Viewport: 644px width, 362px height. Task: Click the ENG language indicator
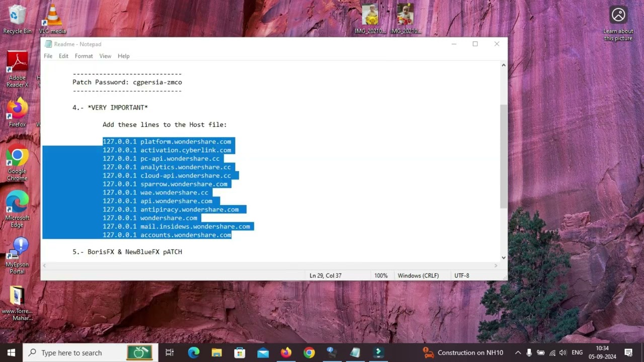[577, 352]
